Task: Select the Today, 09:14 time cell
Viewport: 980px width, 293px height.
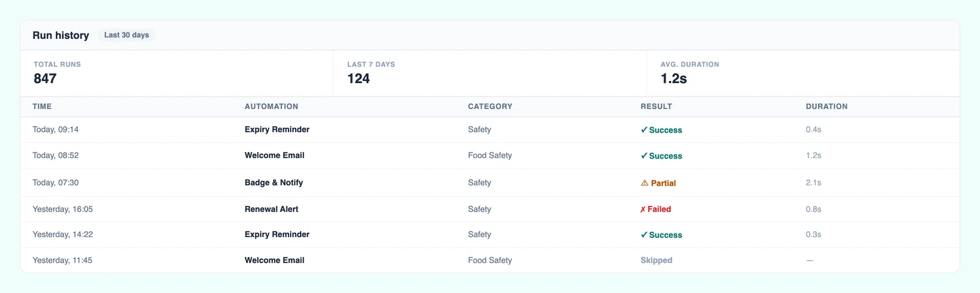Action: point(56,129)
